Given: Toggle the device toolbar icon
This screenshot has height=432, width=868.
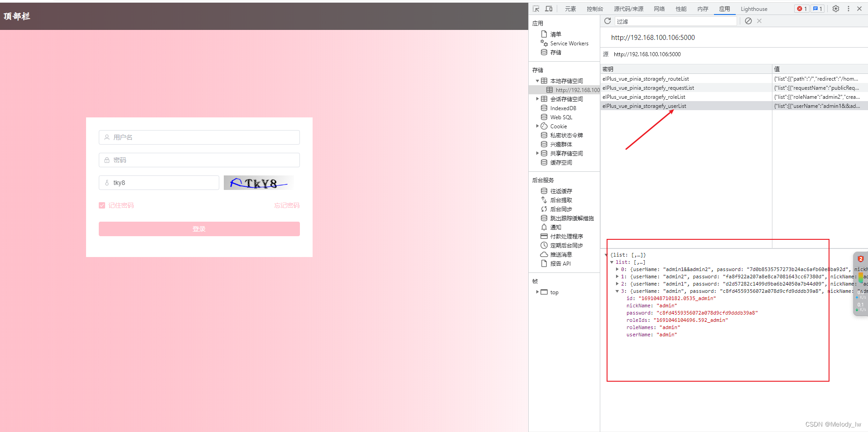Looking at the screenshot, I should [549, 9].
